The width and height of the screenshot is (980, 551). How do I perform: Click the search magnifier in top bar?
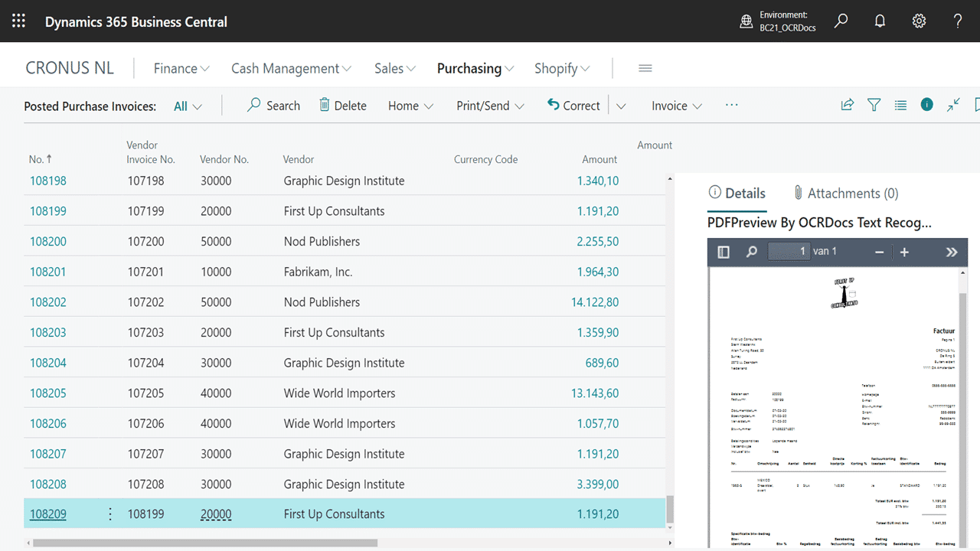(841, 21)
